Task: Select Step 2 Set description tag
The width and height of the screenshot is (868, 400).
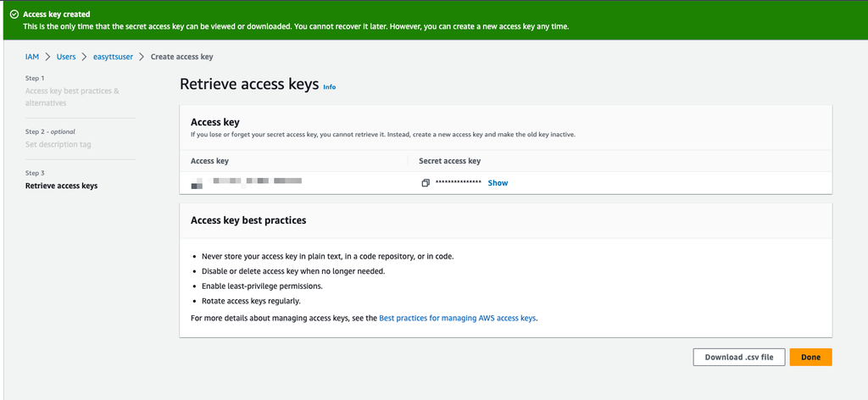Action: 58,144
